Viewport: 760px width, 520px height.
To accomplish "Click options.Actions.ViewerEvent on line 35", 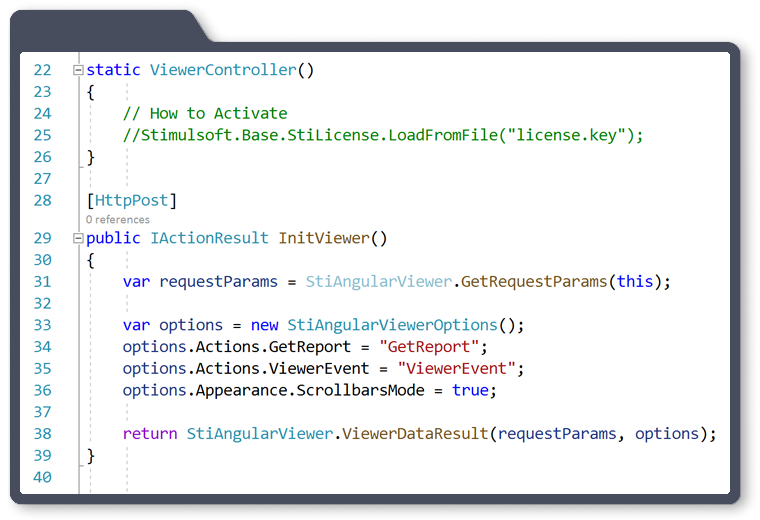I will [x=246, y=369].
